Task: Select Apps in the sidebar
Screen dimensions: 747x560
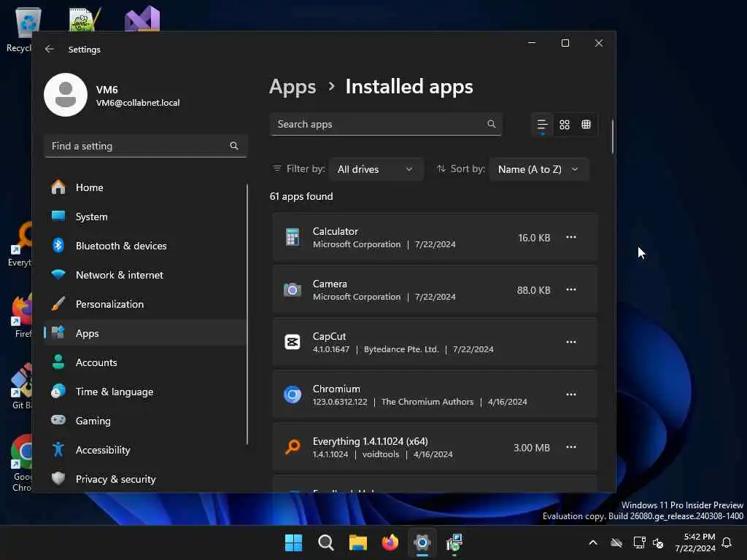Action: [145, 332]
